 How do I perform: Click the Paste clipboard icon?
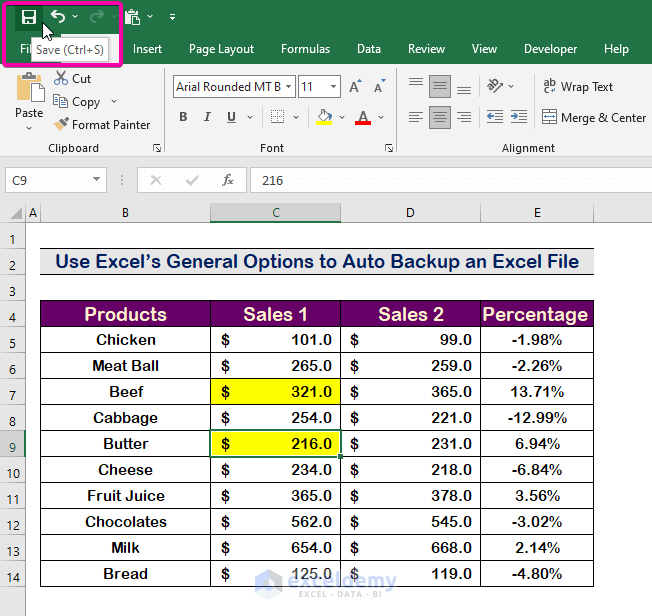click(29, 91)
